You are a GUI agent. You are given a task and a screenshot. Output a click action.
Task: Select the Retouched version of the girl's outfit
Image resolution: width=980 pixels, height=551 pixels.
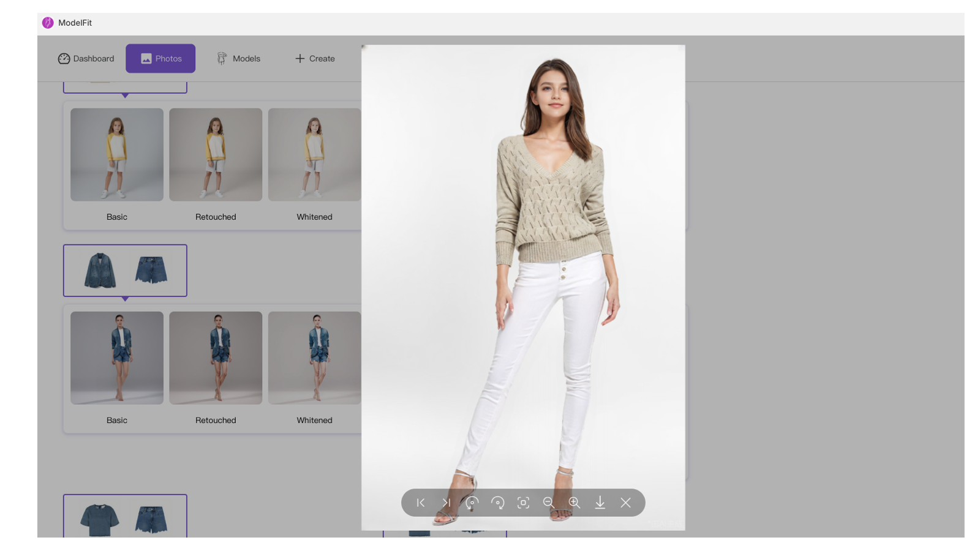[216, 154]
